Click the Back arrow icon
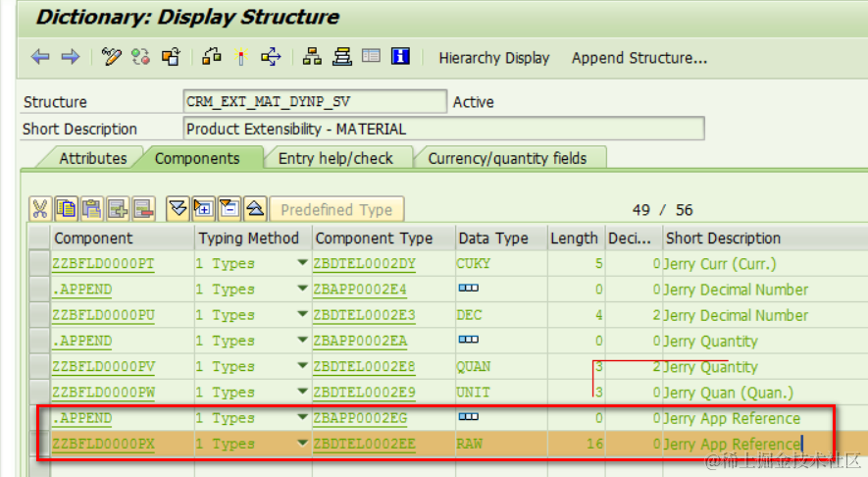Screen dimensions: 868x477 40,57
